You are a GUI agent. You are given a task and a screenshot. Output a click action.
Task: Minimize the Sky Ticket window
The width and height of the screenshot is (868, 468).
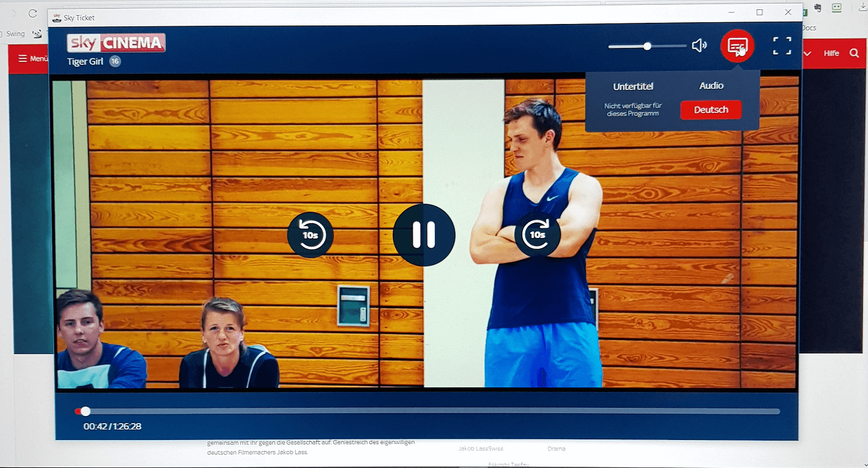(x=731, y=12)
